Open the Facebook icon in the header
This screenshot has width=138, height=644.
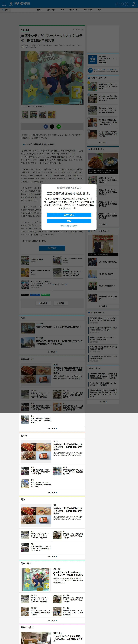[x=117, y=4]
